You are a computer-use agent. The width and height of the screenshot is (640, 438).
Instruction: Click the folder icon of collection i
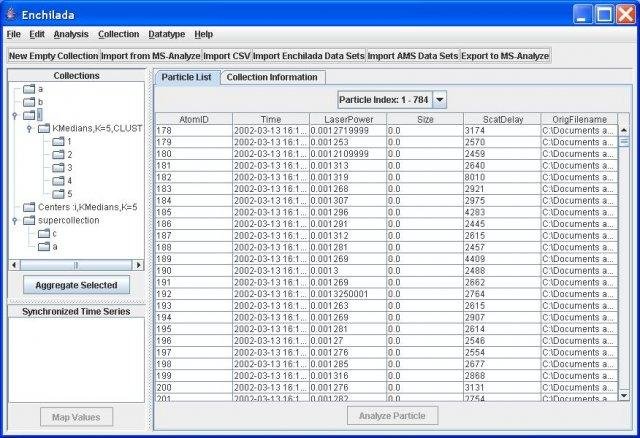pyautogui.click(x=29, y=115)
